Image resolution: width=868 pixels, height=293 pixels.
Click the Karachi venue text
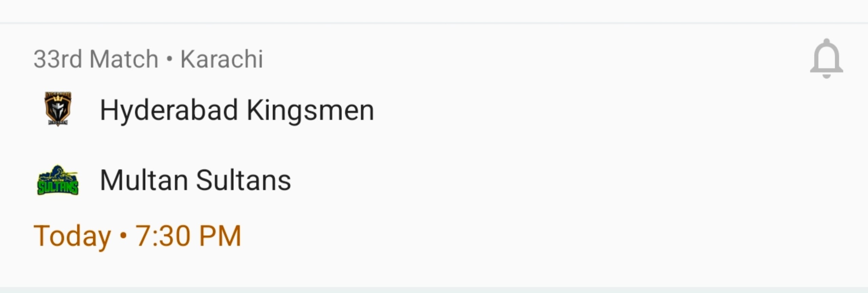221,59
